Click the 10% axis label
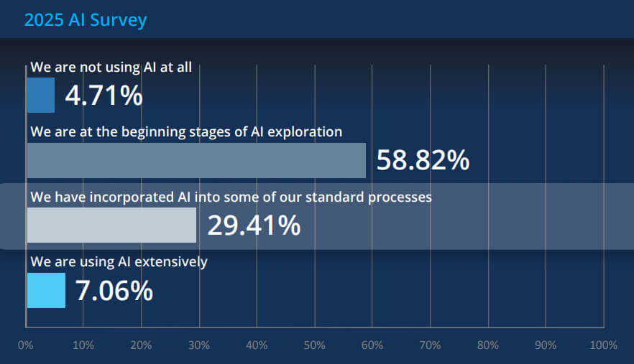The image size is (634, 364). [83, 345]
